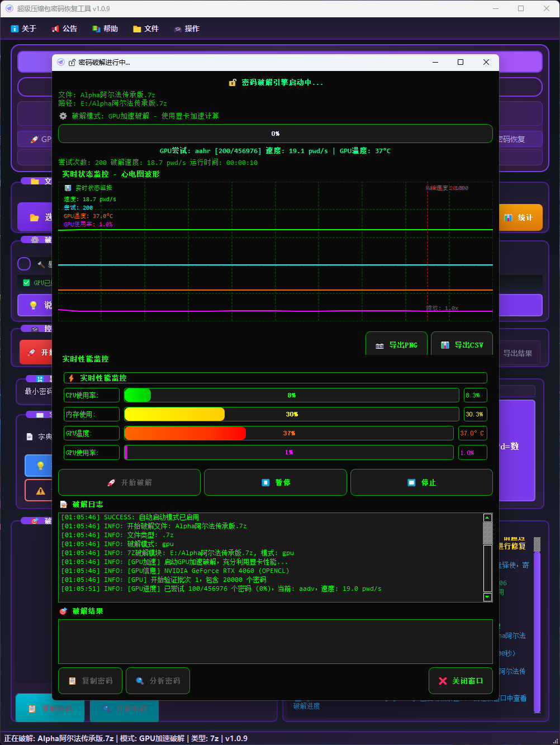This screenshot has width=560, height=745.
Task: Click the camera icon on 导出PNG
Action: click(379, 345)
